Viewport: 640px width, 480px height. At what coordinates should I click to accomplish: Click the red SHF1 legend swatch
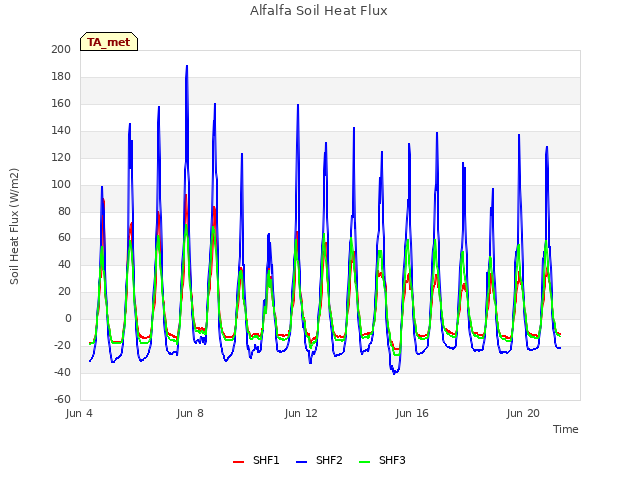238,462
